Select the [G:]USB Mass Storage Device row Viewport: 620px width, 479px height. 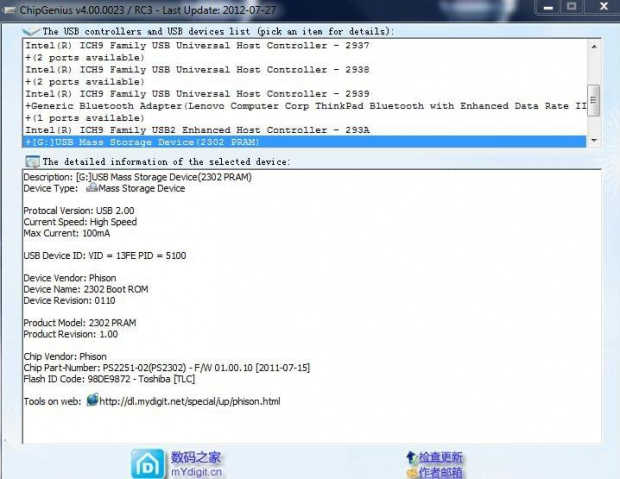pyautogui.click(x=304, y=142)
